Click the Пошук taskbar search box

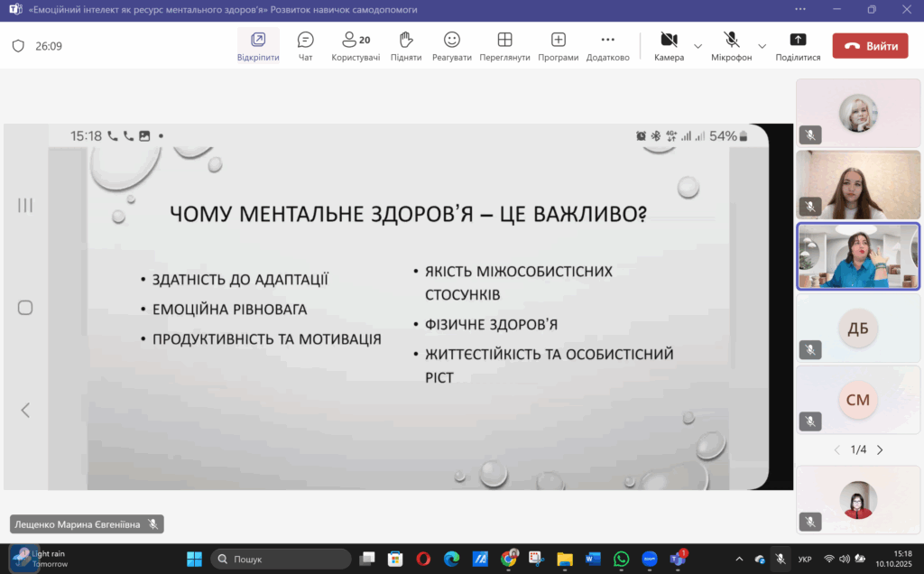coord(281,560)
